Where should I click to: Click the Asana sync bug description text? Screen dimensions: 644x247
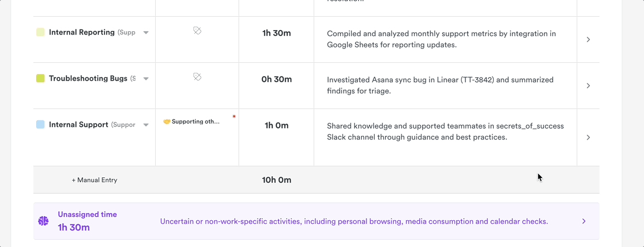point(440,85)
